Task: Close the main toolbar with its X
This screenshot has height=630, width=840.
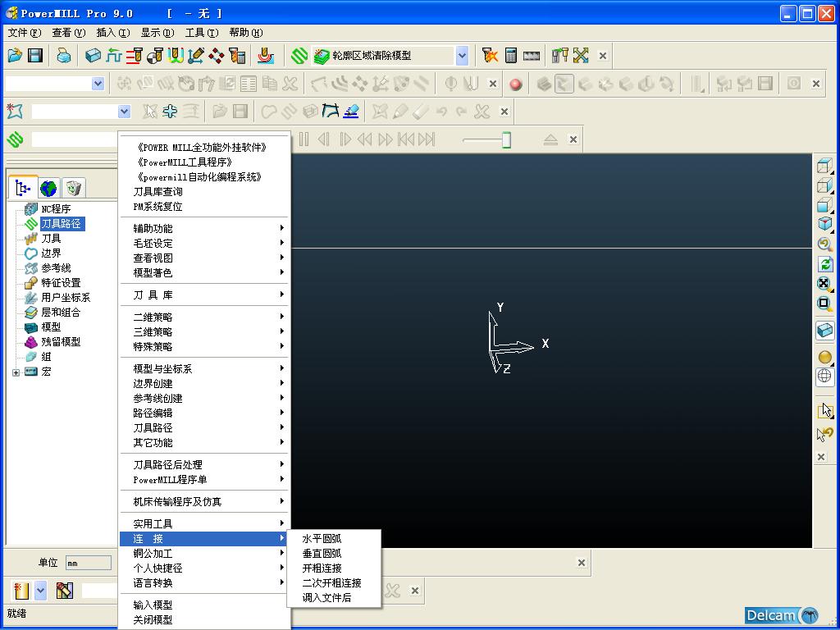Action: click(603, 56)
